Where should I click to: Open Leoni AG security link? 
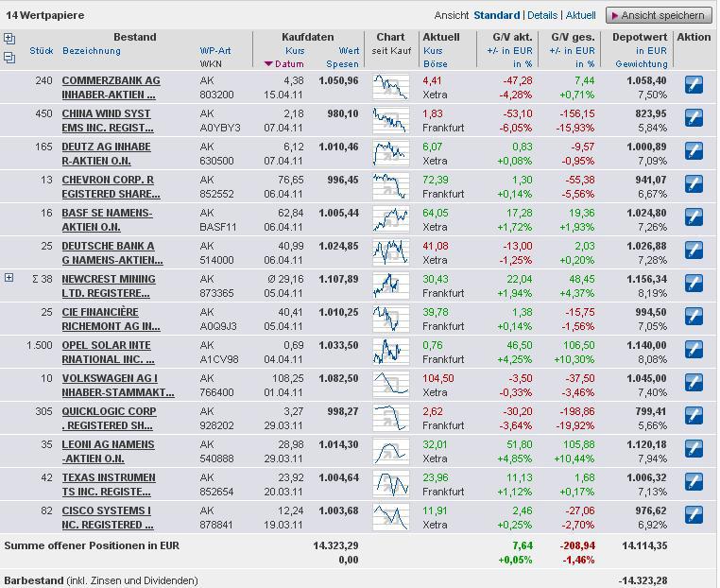coord(108,451)
